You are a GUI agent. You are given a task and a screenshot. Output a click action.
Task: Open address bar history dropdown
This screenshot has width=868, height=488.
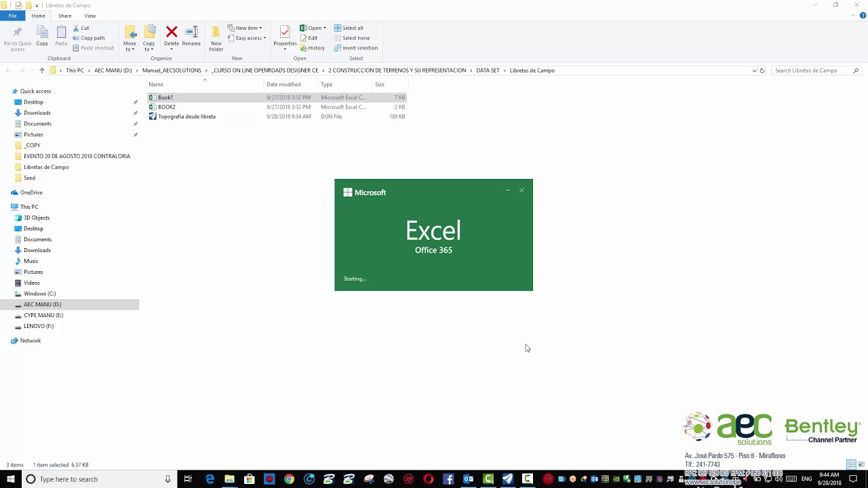[x=754, y=70]
